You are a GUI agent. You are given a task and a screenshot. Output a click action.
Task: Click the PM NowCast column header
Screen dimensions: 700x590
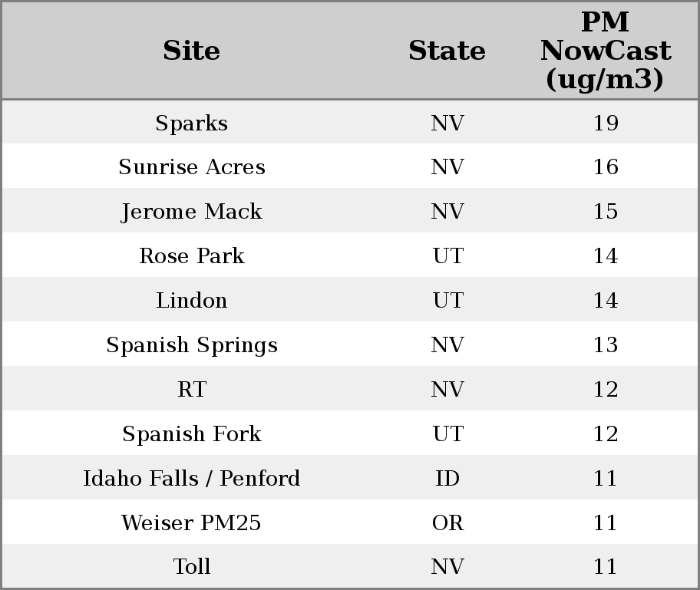[x=605, y=51]
